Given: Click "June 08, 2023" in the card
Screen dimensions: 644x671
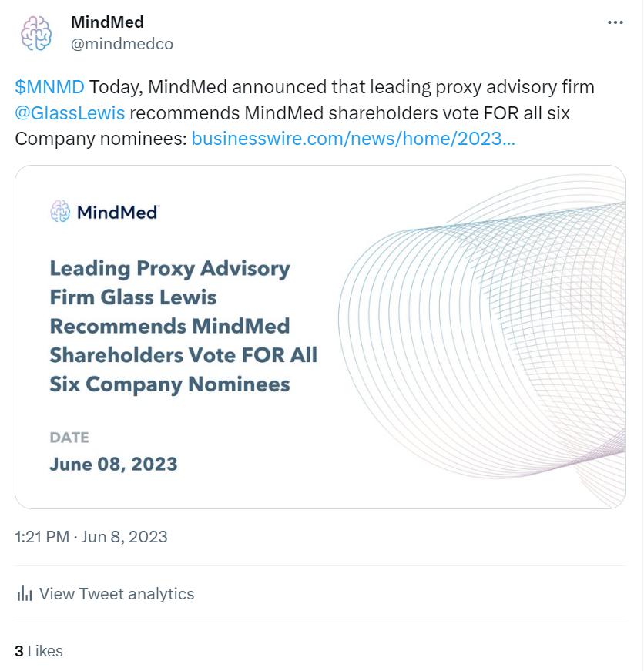Looking at the screenshot, I should (x=113, y=464).
